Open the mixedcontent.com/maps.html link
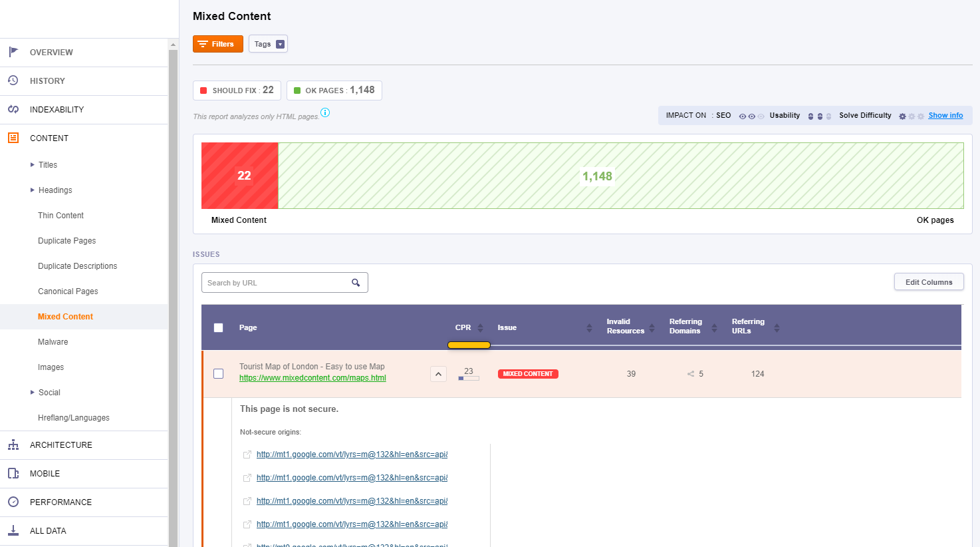The width and height of the screenshot is (980, 547). (312, 378)
